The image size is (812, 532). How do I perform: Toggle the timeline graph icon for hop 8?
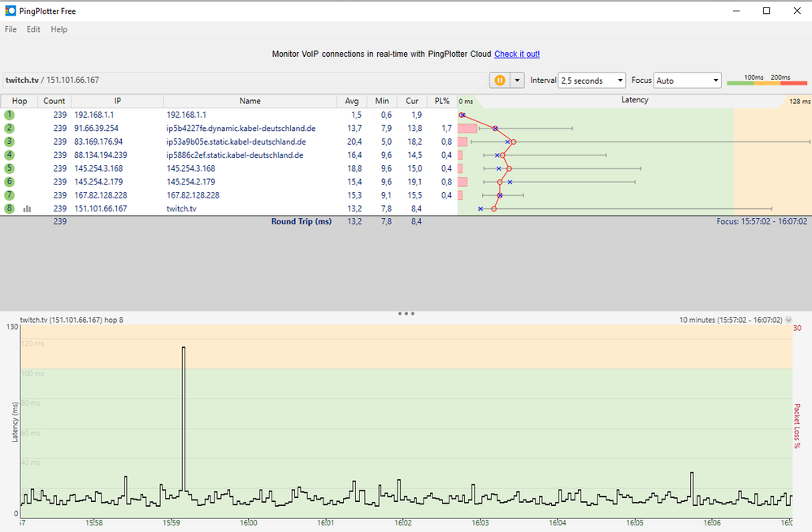27,209
